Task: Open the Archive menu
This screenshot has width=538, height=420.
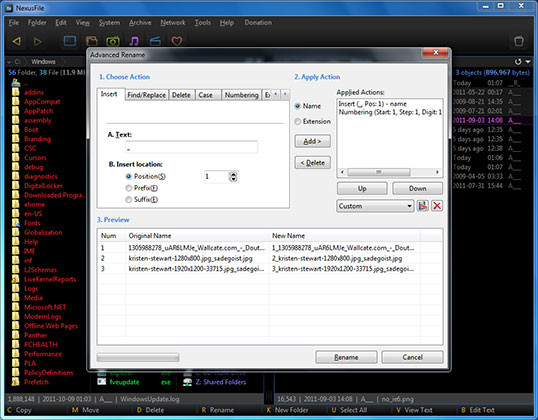Action: coord(140,23)
